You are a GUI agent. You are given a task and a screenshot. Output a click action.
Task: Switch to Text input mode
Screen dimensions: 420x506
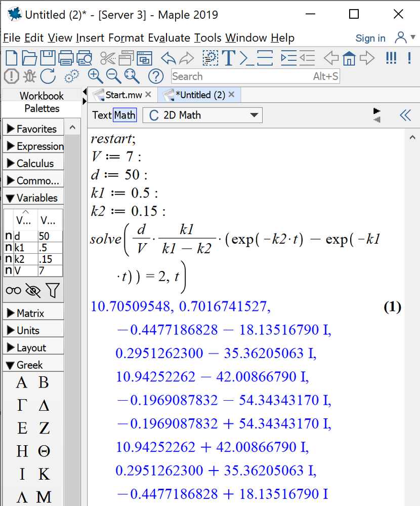pyautogui.click(x=102, y=115)
